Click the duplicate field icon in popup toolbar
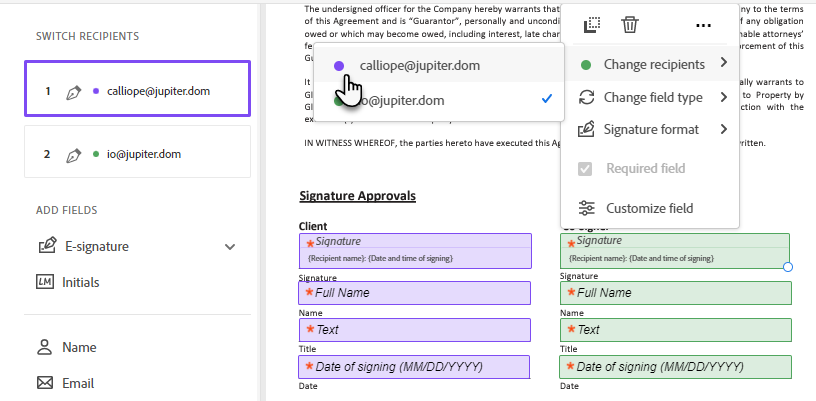The image size is (816, 401). click(x=592, y=24)
